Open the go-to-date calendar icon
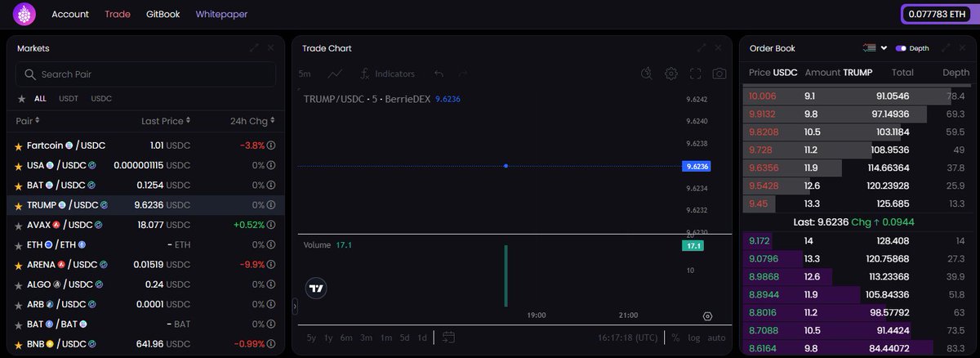Viewport: 980px width, 358px height. 448,337
